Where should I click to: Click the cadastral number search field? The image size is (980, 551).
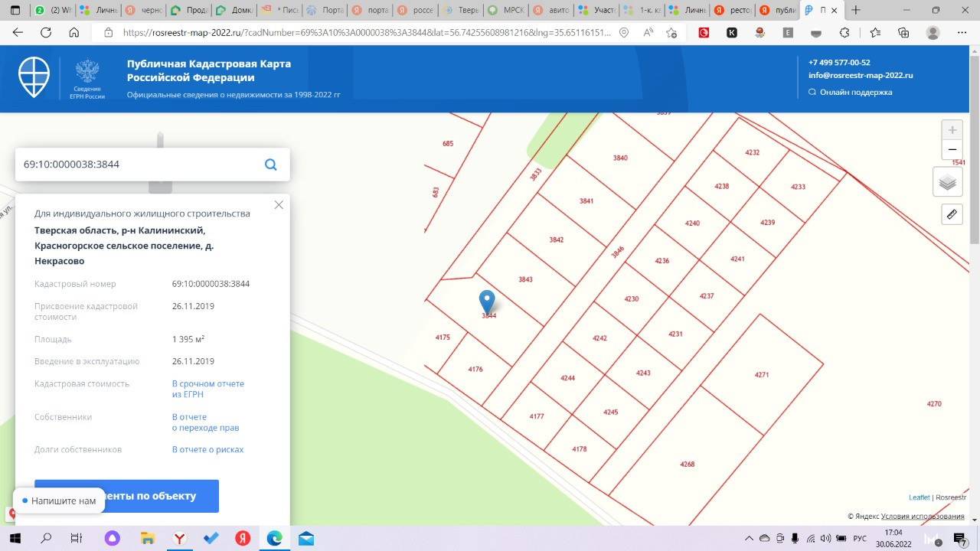point(138,165)
